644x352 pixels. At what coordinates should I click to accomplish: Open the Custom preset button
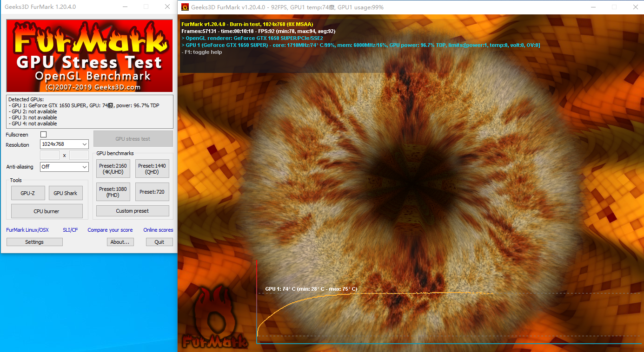click(x=133, y=211)
